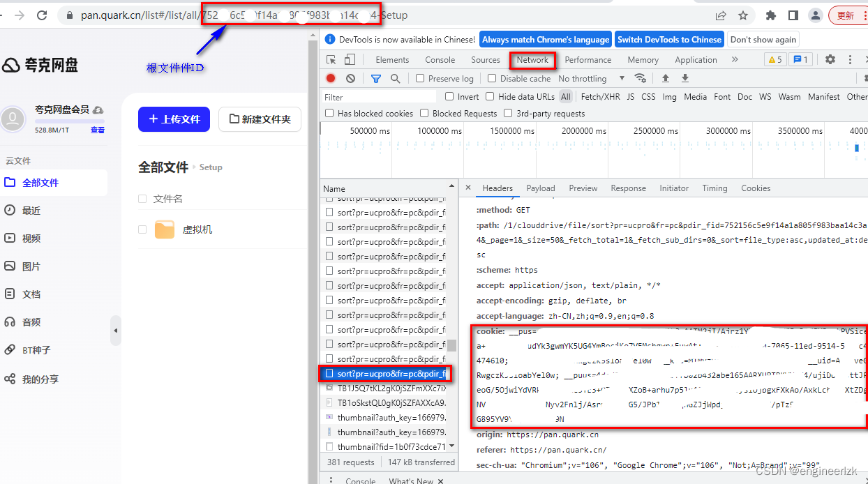
Task: Stop recording network log red button
Action: tap(331, 79)
